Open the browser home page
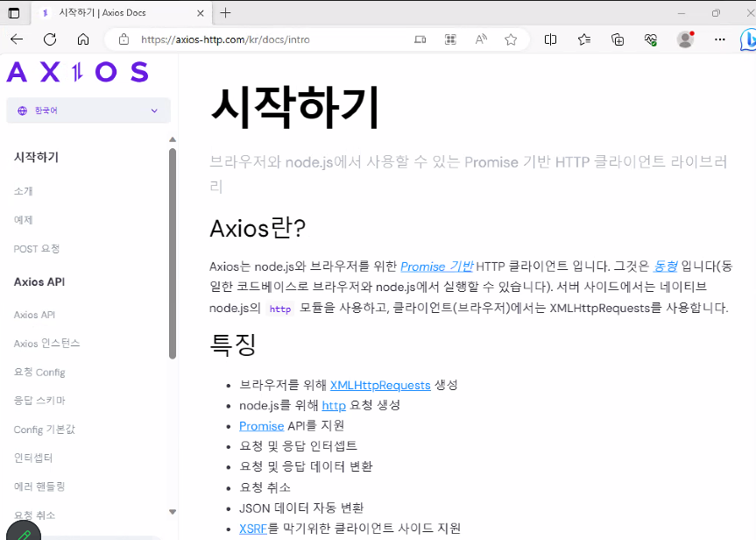Screen dimensions: 756x540 tap(83, 39)
